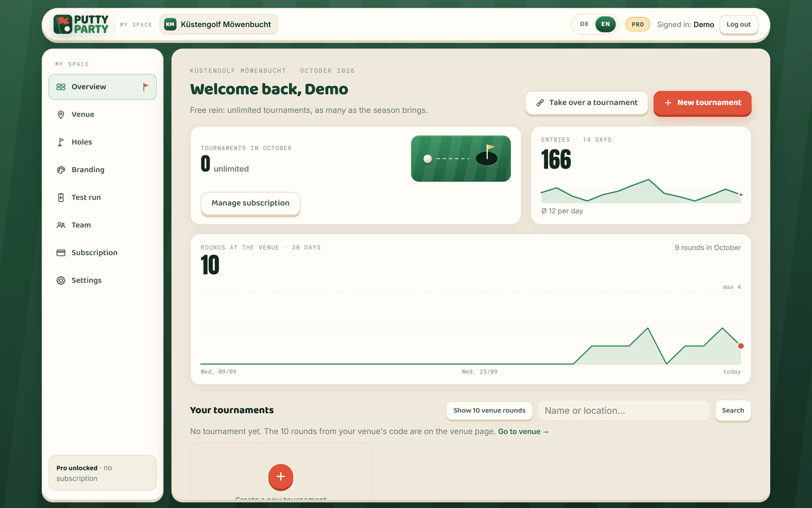Click the Settings gear icon

[61, 280]
